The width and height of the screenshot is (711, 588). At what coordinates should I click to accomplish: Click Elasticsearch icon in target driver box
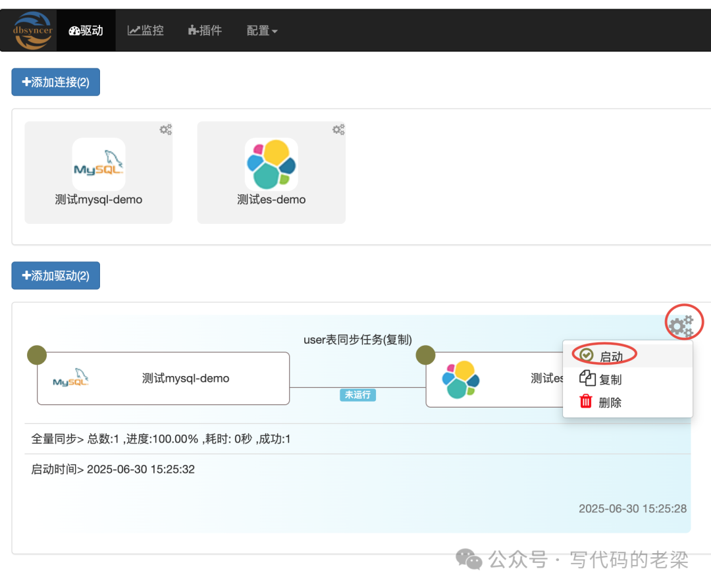tap(461, 379)
